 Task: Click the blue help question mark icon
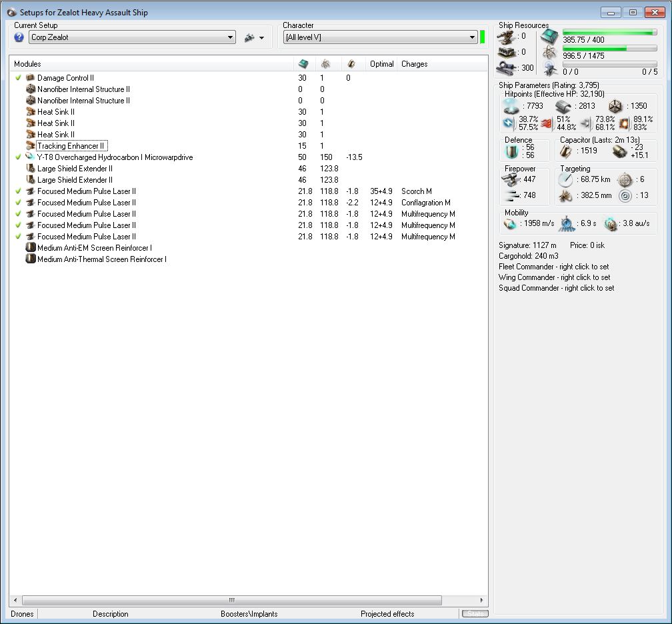[19, 37]
